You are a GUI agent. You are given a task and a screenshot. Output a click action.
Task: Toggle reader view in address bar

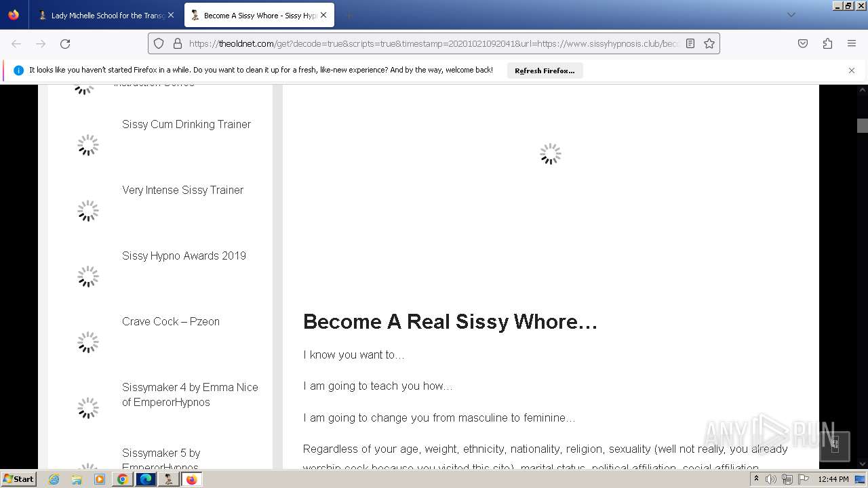click(x=690, y=43)
